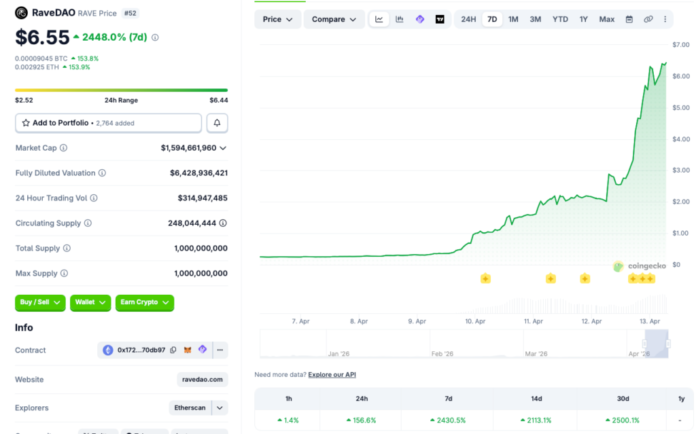
Task: Click the chart link share icon
Action: pyautogui.click(x=648, y=19)
